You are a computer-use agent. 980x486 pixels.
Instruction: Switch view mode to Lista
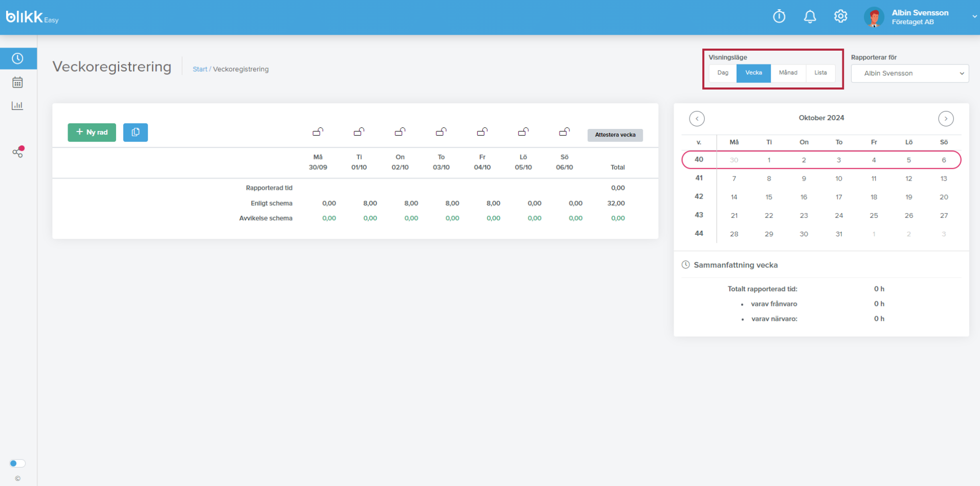(820, 73)
